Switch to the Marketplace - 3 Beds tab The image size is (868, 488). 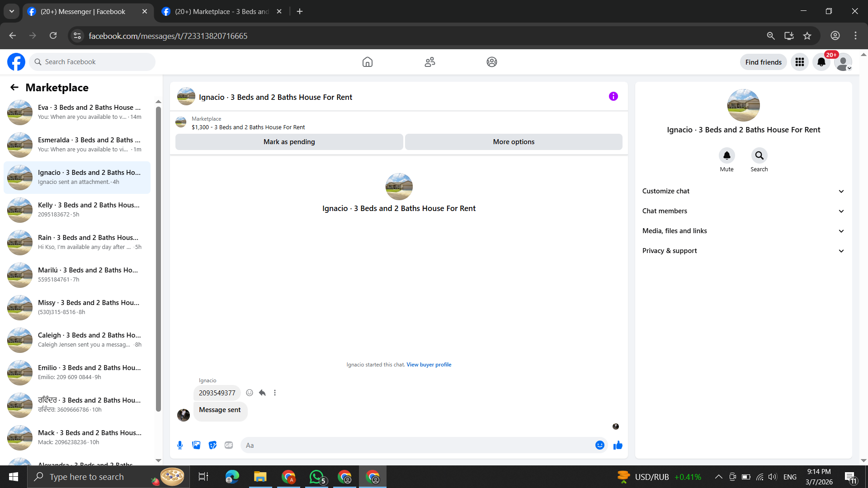(x=222, y=11)
